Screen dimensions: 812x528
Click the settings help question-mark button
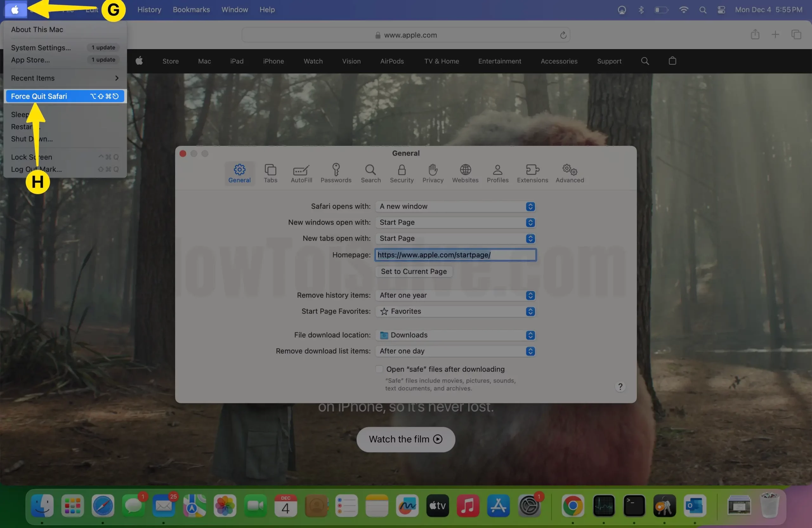[620, 387]
